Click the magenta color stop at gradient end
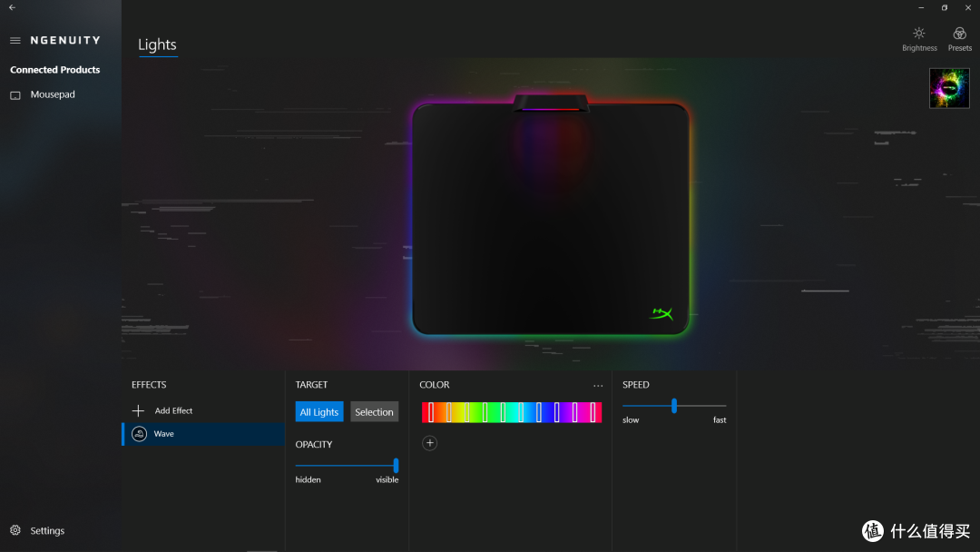Image resolution: width=980 pixels, height=552 pixels. (x=593, y=412)
